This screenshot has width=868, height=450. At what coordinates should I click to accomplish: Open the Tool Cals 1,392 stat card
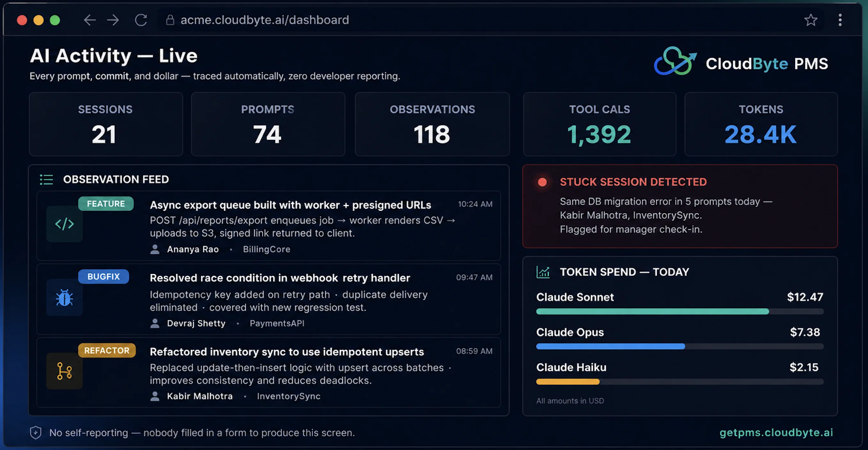[x=600, y=124]
